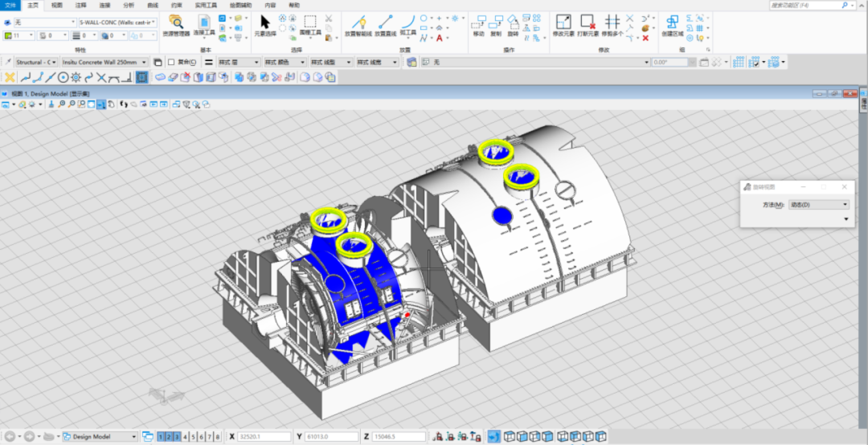This screenshot has height=445, width=868.
Task: Switch to the 注释 ribbon tab
Action: 81,5
